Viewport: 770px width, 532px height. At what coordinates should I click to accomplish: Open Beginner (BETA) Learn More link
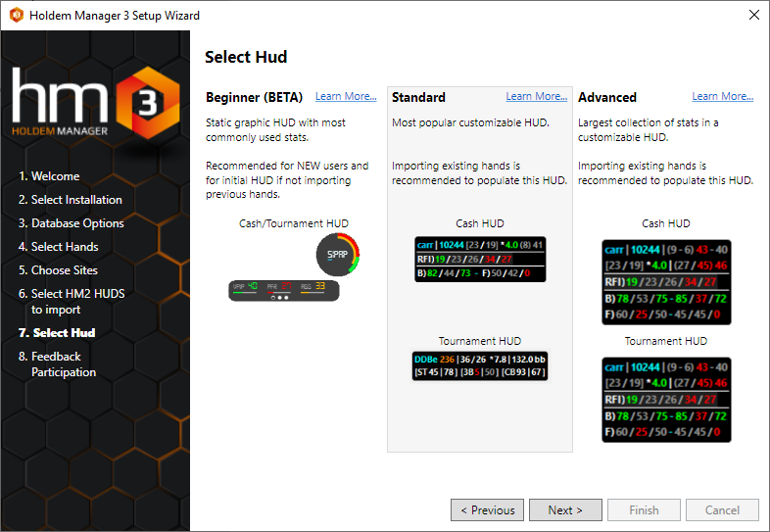[x=346, y=96]
